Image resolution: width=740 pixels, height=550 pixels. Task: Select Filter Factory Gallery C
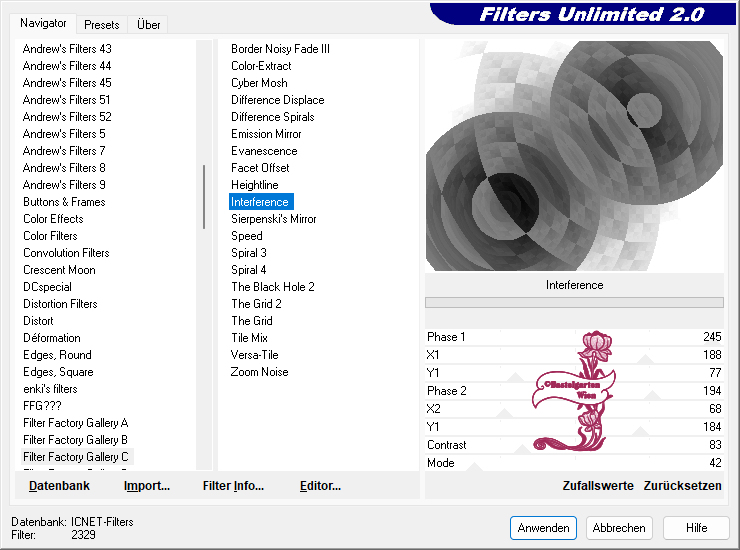tap(76, 457)
